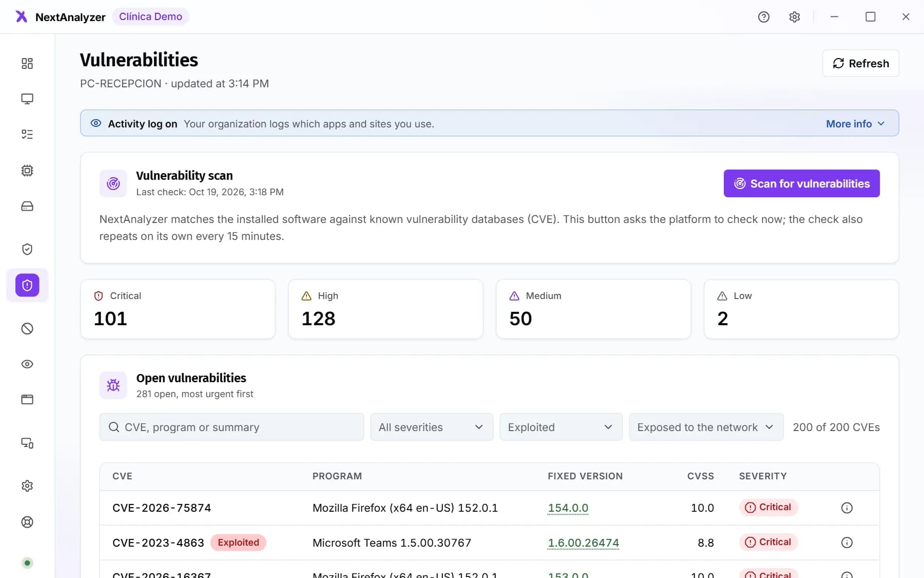Open the monitor device icon in sidebar
This screenshot has height=578, width=924.
click(x=27, y=99)
